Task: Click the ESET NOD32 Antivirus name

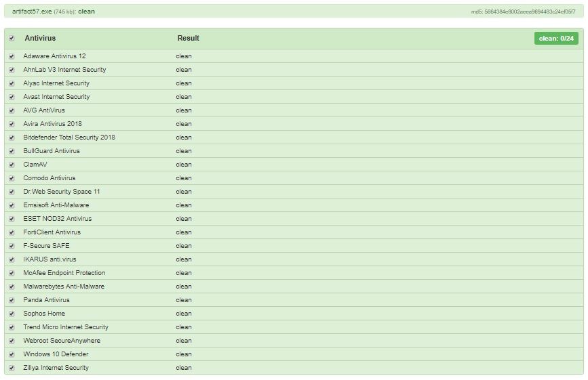Action: click(x=58, y=219)
